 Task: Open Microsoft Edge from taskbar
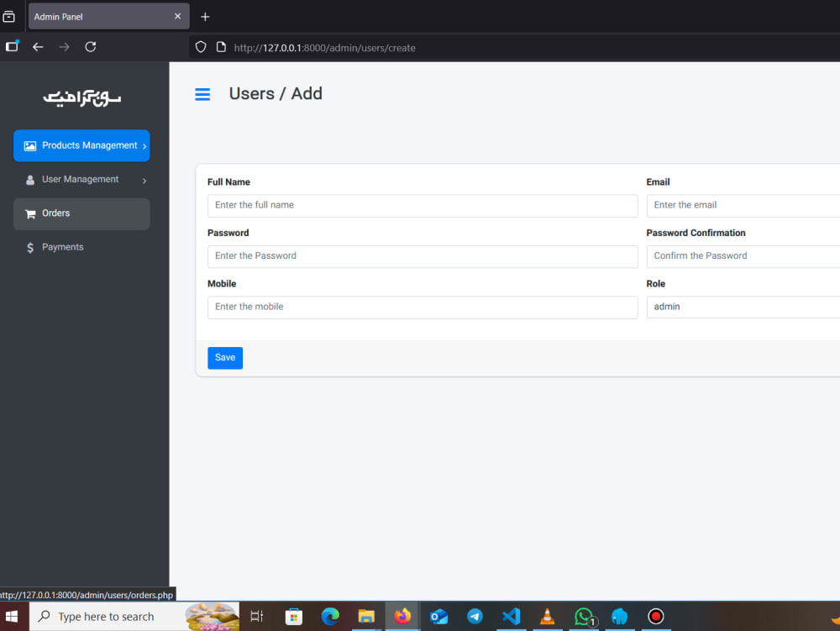click(330, 617)
